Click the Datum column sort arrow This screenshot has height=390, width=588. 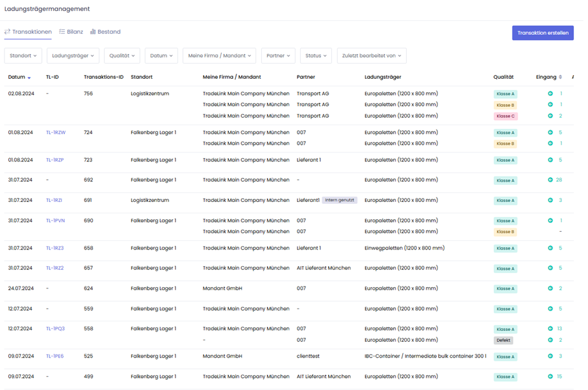tap(29, 77)
